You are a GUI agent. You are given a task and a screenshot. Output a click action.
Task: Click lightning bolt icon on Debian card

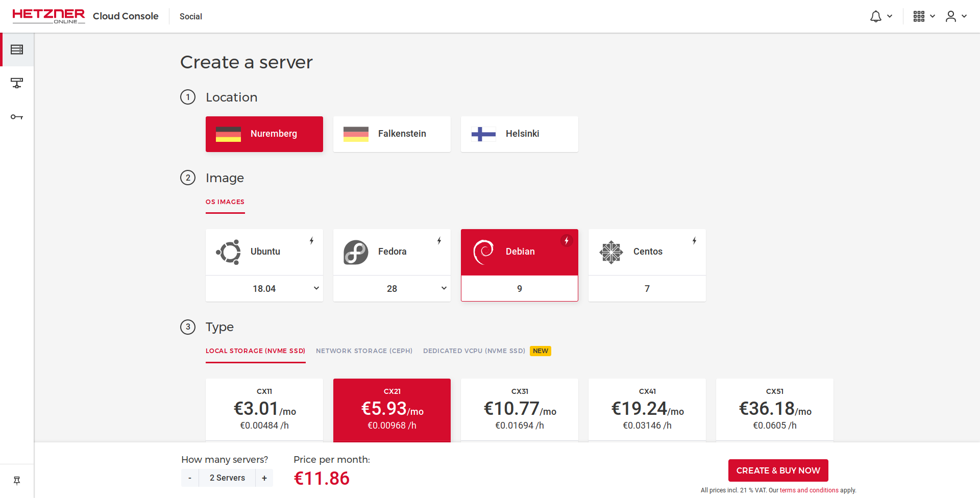(x=567, y=240)
